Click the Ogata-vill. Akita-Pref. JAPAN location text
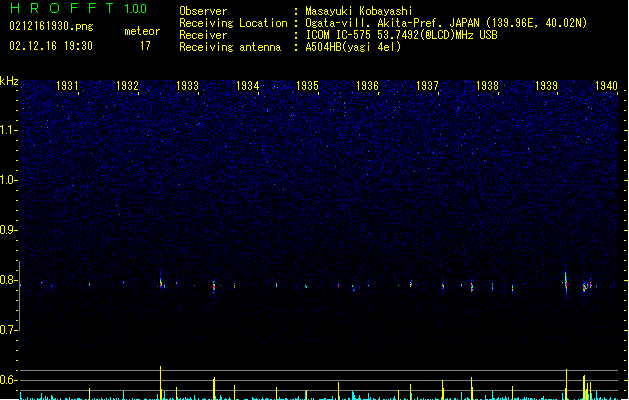This screenshot has width=629, height=400. click(x=446, y=23)
